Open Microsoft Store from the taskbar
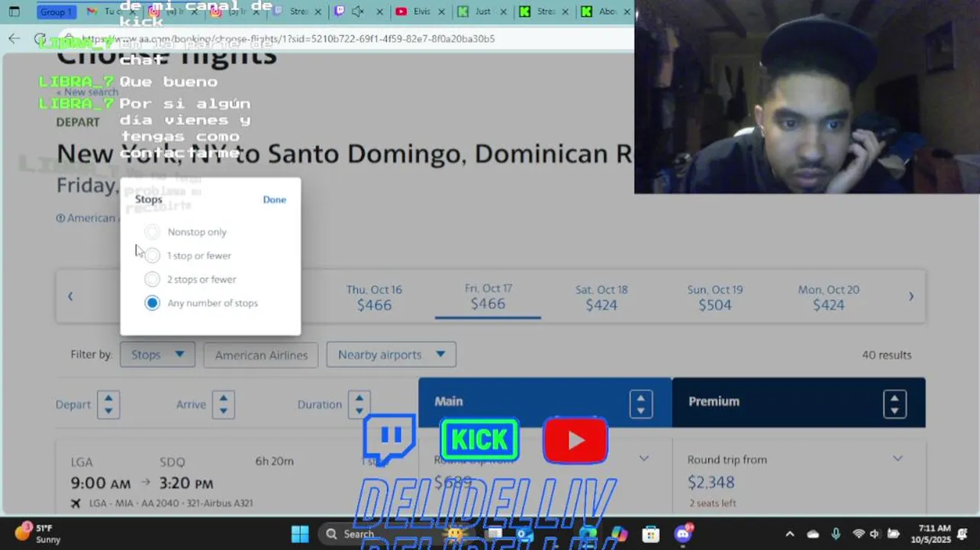The image size is (980, 550). tap(650, 533)
